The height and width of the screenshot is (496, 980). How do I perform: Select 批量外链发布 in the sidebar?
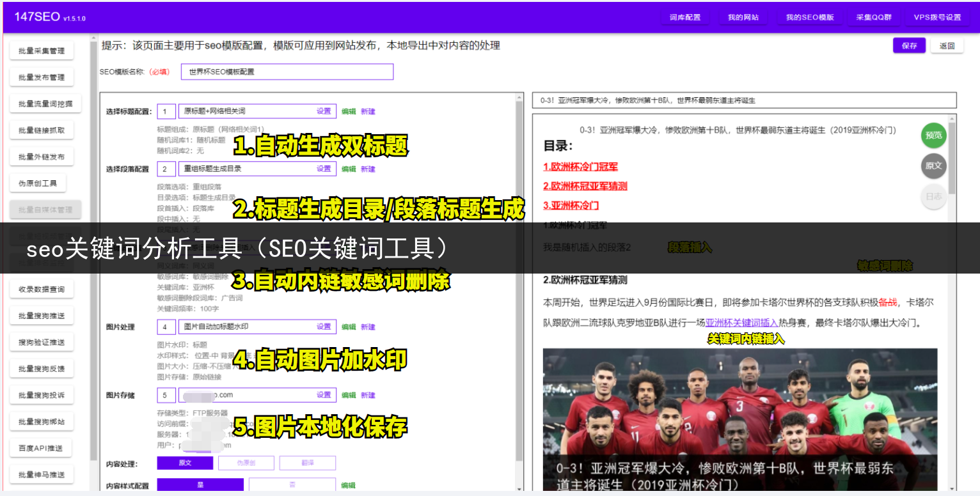pyautogui.click(x=41, y=156)
